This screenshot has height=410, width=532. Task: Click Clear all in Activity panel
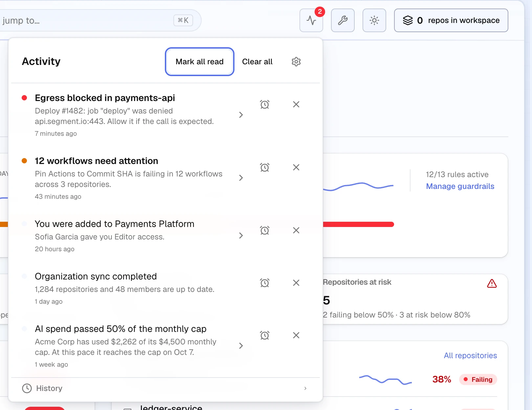click(x=257, y=62)
